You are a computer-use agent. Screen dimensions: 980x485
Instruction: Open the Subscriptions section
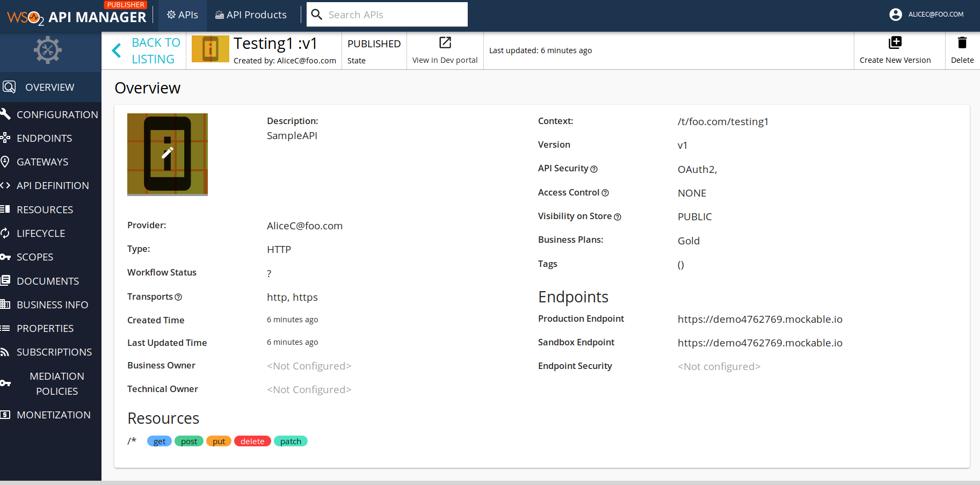tap(54, 352)
